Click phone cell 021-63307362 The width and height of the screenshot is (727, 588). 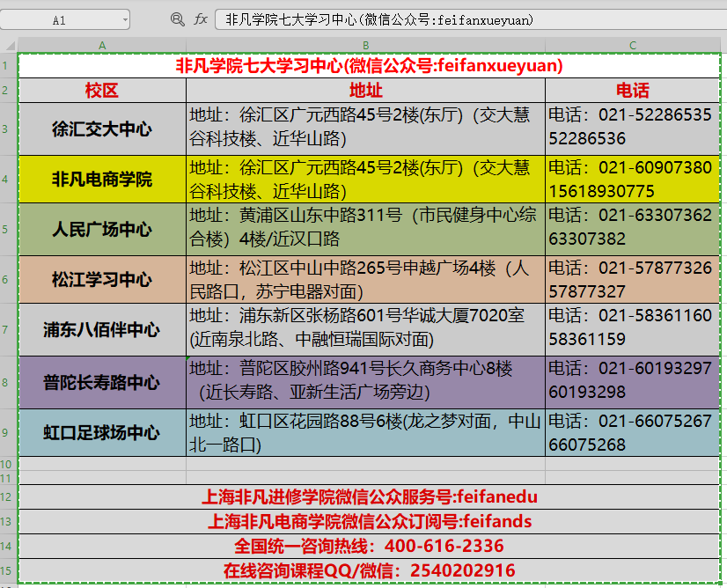click(633, 229)
